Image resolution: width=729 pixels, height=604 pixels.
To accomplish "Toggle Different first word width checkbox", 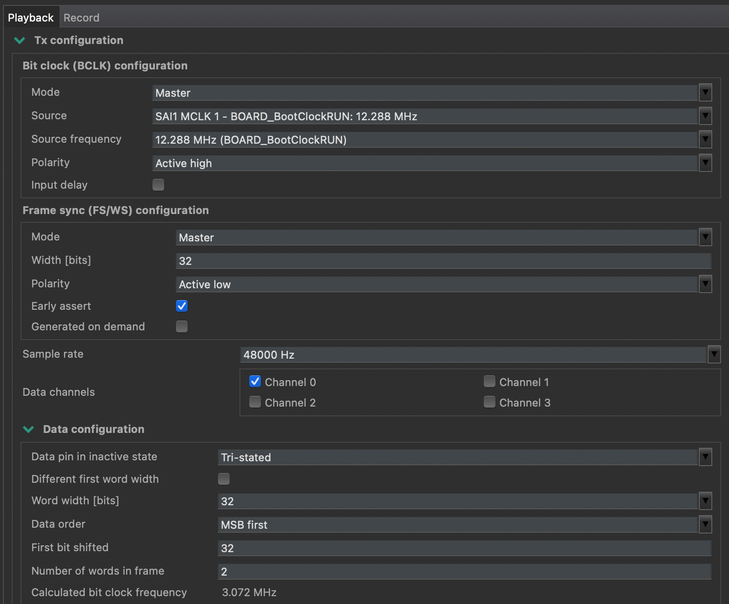I will click(x=224, y=479).
